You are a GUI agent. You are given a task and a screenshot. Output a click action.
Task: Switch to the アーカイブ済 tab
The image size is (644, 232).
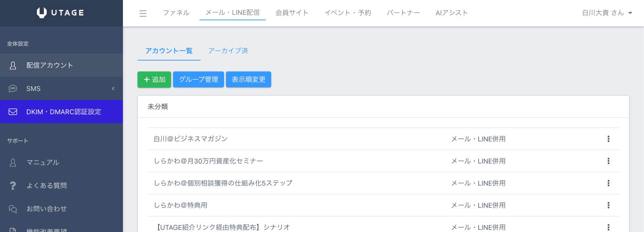228,51
